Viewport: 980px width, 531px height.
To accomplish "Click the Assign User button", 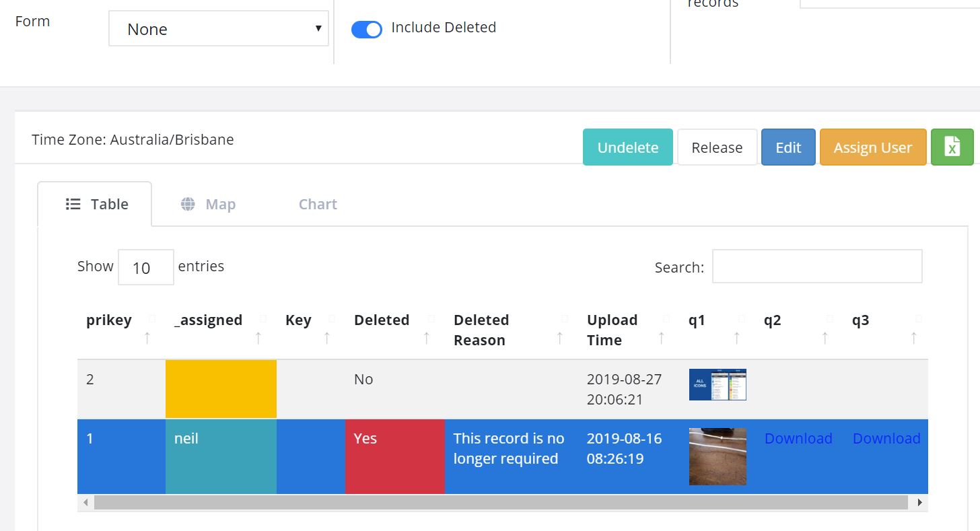I will pos(872,147).
